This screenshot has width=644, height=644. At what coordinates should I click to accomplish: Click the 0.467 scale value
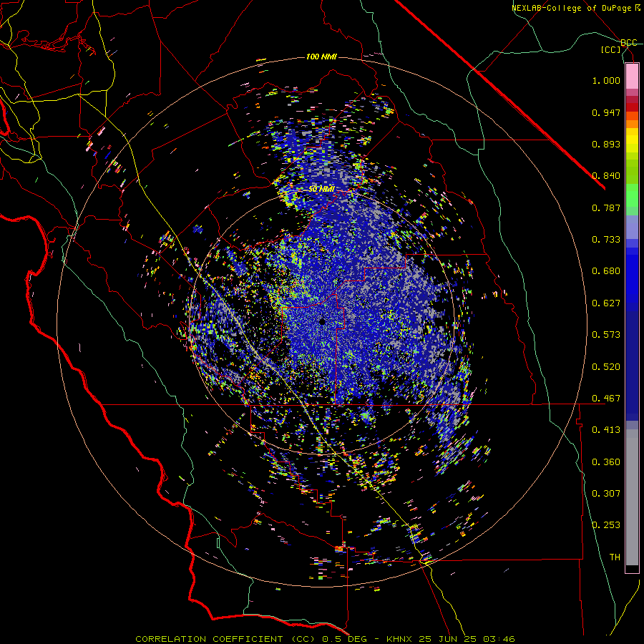pyautogui.click(x=606, y=399)
